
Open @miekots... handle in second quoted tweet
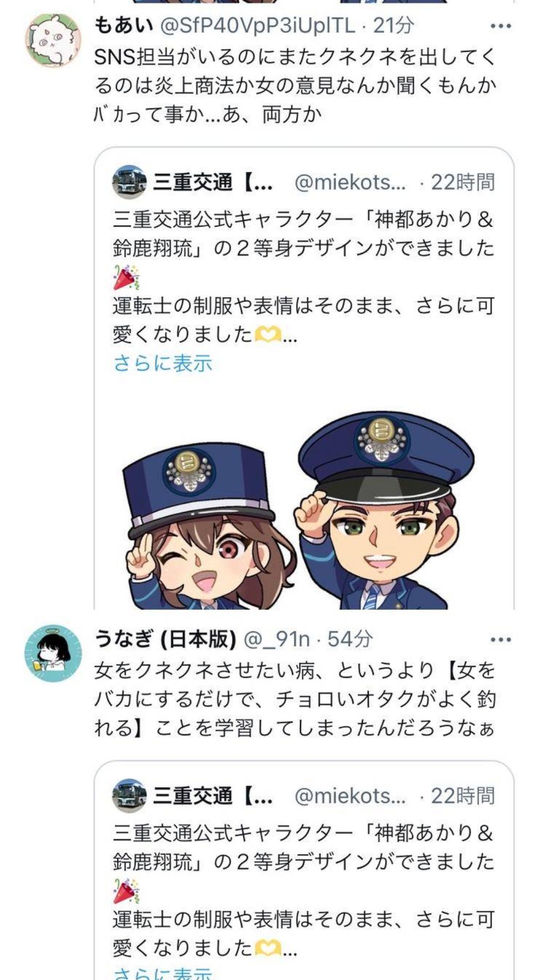(x=350, y=796)
